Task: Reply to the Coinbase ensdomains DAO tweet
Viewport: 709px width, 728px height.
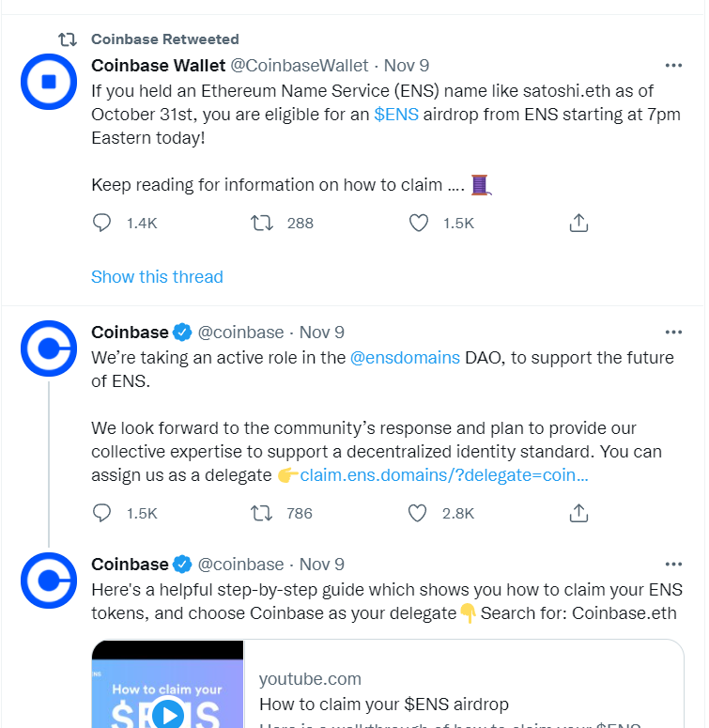Action: coord(101,513)
